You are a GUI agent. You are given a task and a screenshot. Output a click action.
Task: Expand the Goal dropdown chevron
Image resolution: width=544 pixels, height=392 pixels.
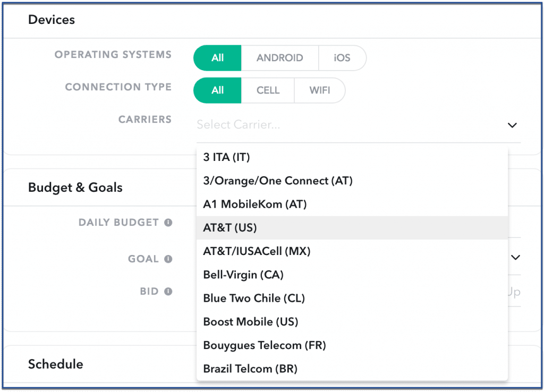pos(515,258)
